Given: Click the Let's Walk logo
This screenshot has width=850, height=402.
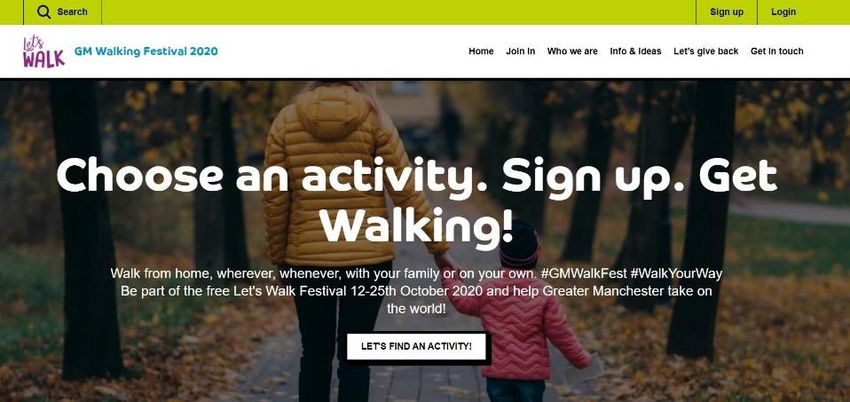Looking at the screenshot, I should (x=43, y=52).
